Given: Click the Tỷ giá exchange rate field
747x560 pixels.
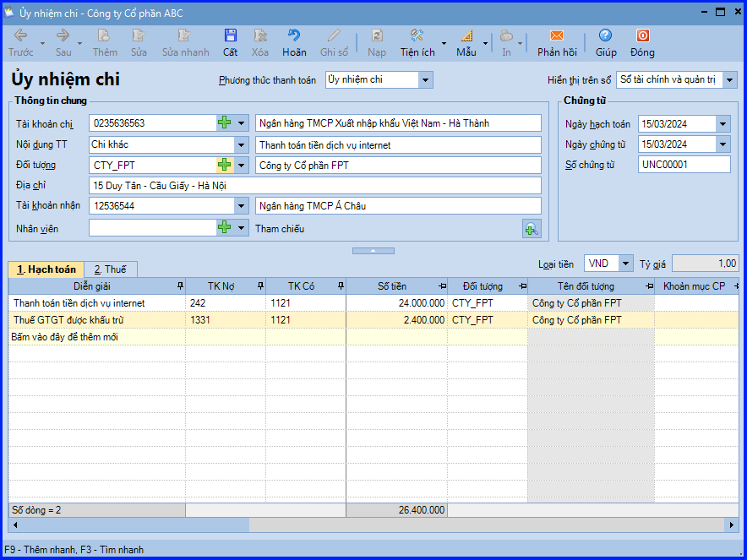Looking at the screenshot, I should click(x=705, y=264).
